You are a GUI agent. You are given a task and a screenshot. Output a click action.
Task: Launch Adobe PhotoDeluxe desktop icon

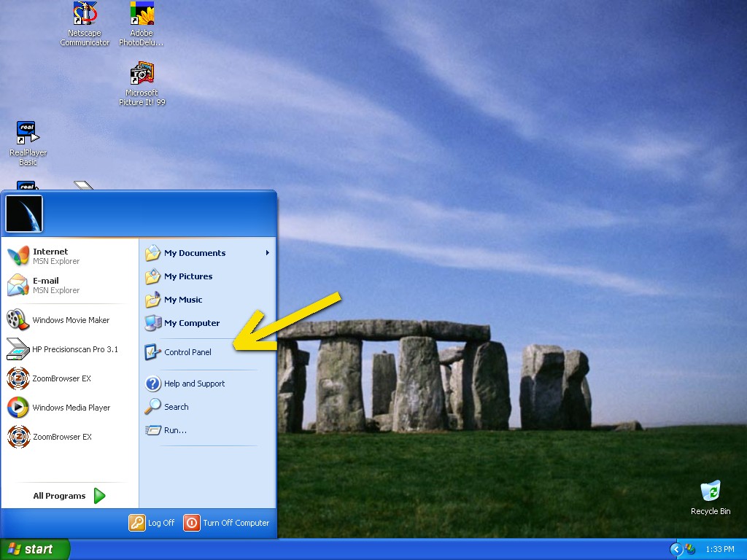click(142, 15)
